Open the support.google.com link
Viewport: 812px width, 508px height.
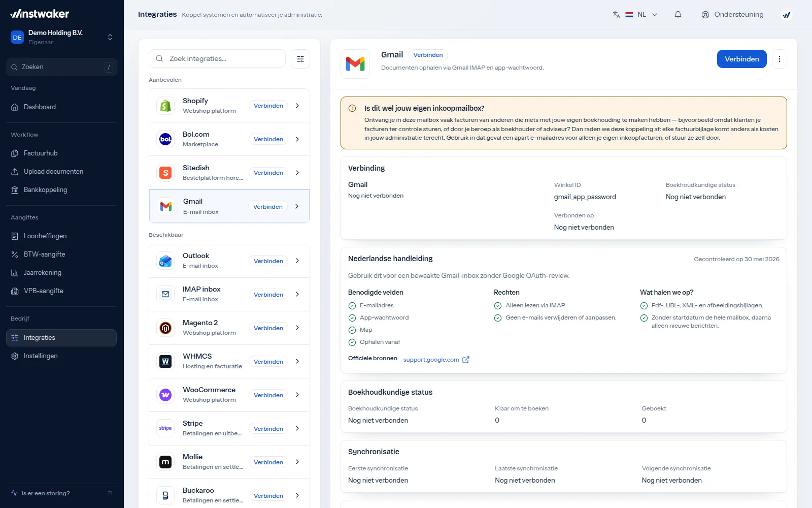(x=431, y=360)
